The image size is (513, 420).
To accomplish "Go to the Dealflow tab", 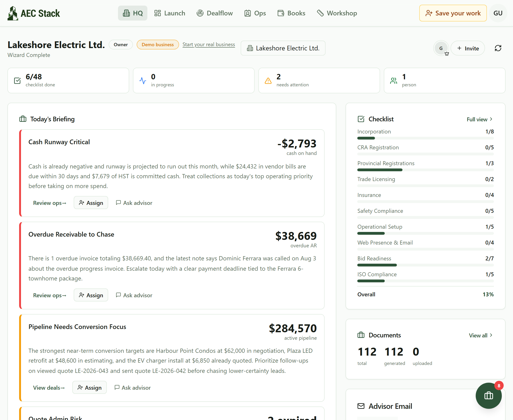I will point(215,13).
